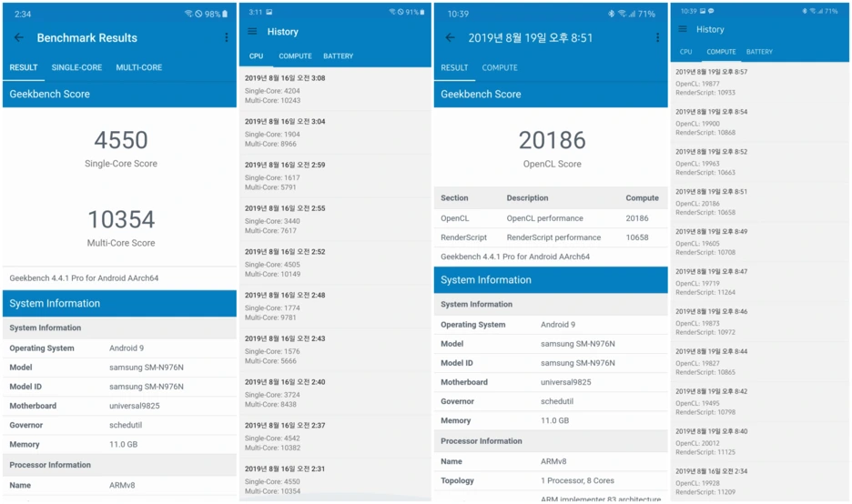
Task: Open history entry 오전 2:52 Single-Core 4505
Action: coord(335,263)
